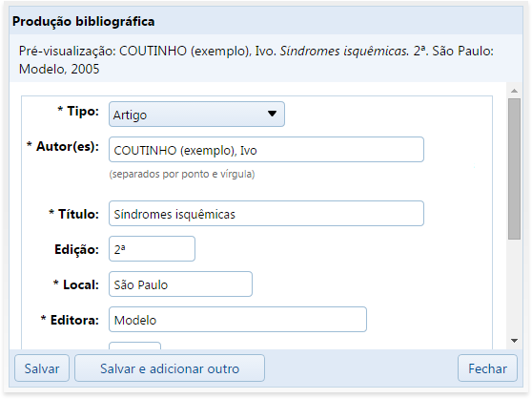Viewport: 532px width, 399px height.
Task: Click the black arrow of Tipo combo box
Action: pos(272,114)
